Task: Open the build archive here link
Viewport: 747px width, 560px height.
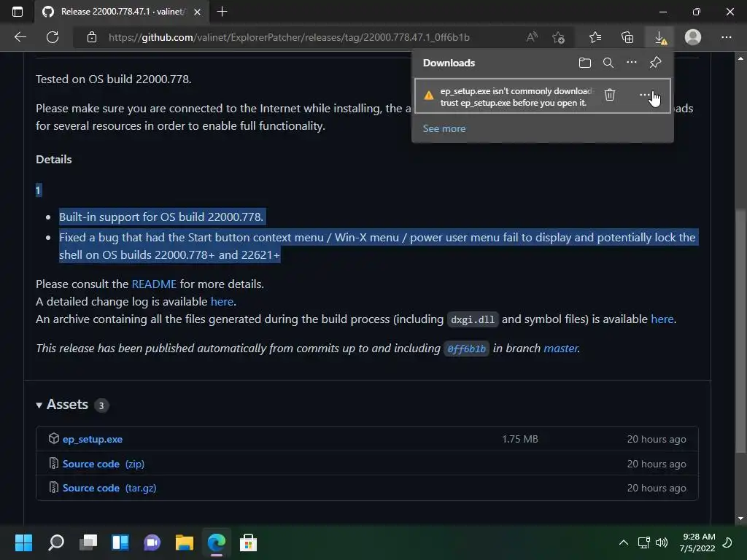Action: coord(662,319)
